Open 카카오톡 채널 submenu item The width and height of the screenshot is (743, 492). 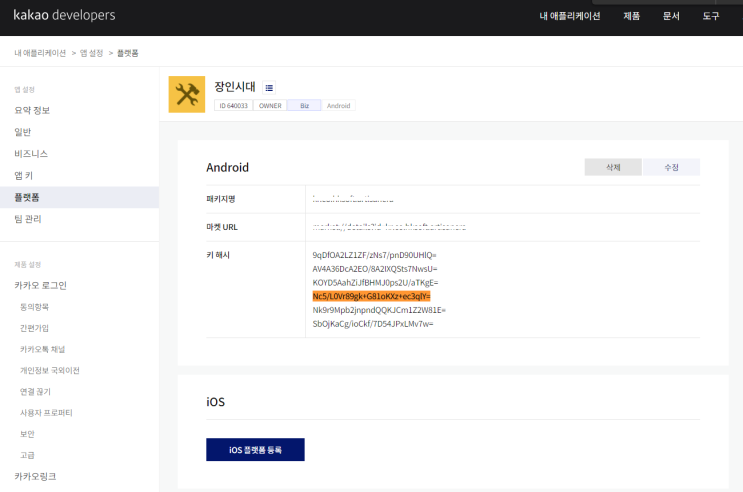click(x=42, y=349)
